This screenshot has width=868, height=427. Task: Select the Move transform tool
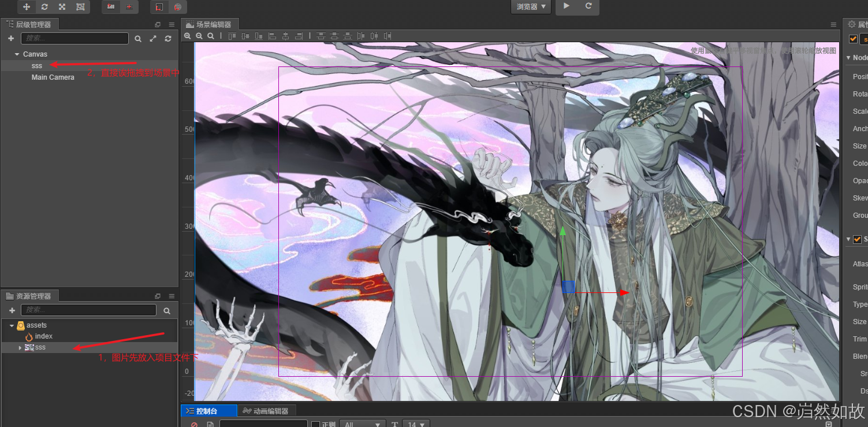(x=27, y=7)
